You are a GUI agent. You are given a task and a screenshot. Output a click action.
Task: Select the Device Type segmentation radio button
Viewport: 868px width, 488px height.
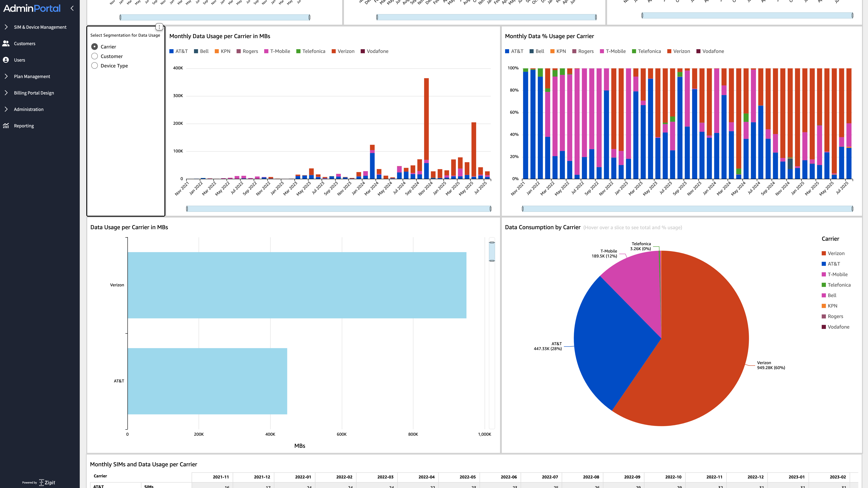(x=95, y=65)
